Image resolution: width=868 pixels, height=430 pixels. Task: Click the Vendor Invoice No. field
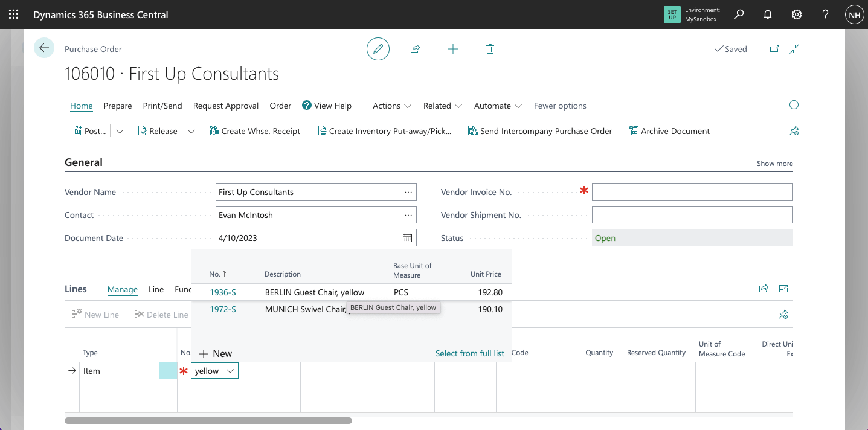pyautogui.click(x=692, y=192)
